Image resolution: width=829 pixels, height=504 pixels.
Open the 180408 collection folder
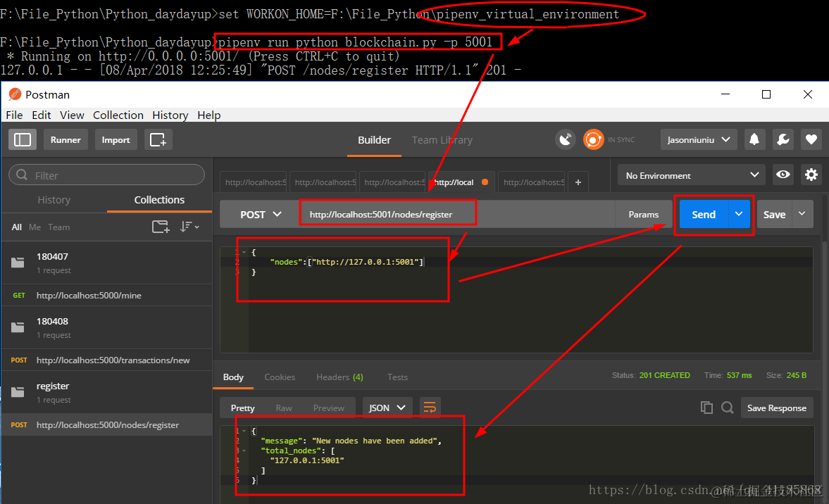coord(107,327)
